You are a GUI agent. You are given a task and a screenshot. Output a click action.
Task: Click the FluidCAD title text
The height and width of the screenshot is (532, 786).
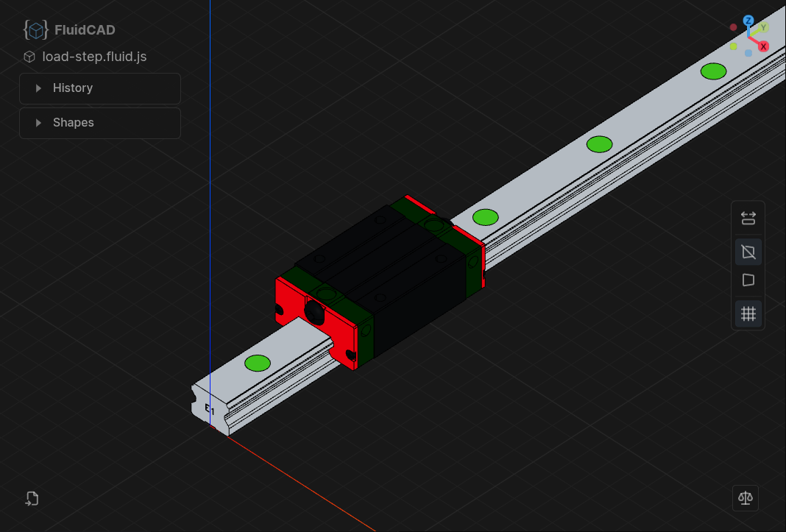point(84,29)
